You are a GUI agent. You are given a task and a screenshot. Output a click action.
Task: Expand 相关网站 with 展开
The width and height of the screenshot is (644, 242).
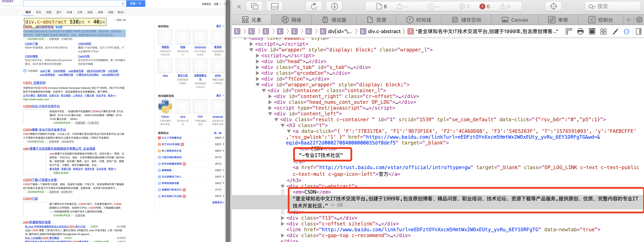[x=220, y=26]
